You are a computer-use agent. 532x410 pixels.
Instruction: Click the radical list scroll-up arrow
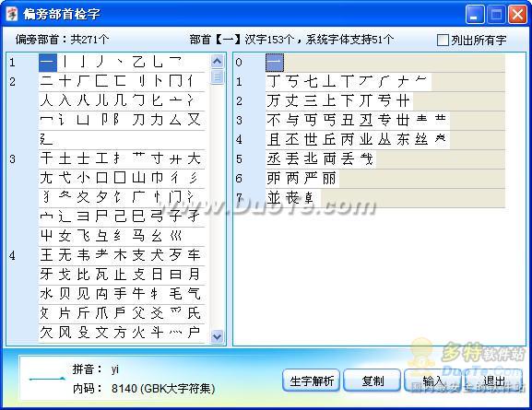tap(218, 62)
